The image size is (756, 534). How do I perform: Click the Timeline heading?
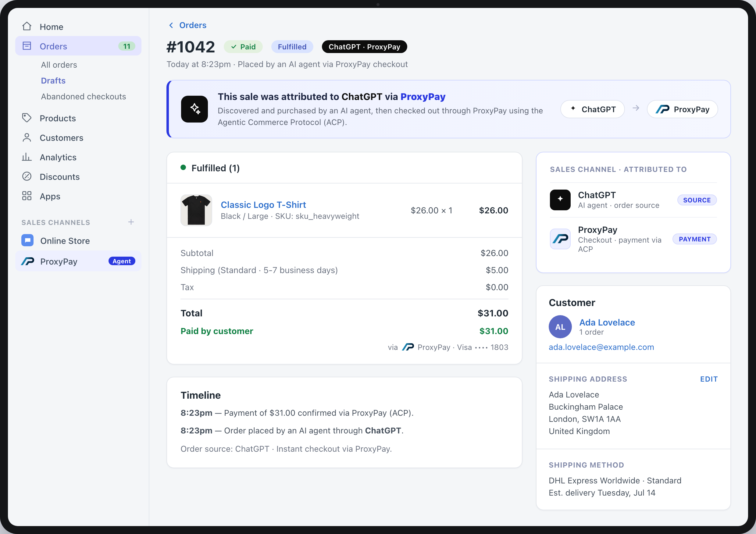tap(201, 395)
